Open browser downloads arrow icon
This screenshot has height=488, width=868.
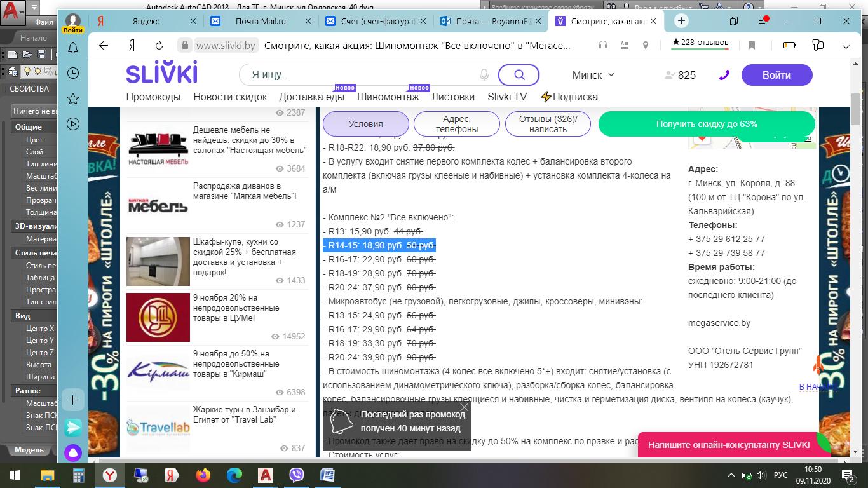pyautogui.click(x=846, y=45)
